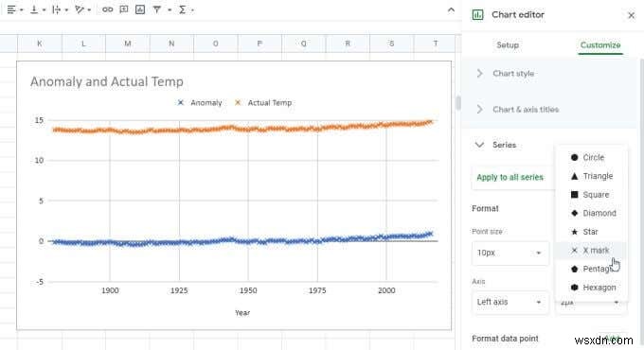Choose X mark point shape
Viewport: 644px width, 350px height.
pos(591,251)
